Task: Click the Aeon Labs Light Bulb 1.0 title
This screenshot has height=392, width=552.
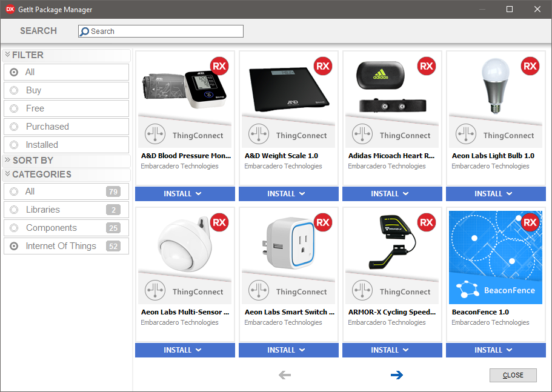Action: click(x=493, y=156)
